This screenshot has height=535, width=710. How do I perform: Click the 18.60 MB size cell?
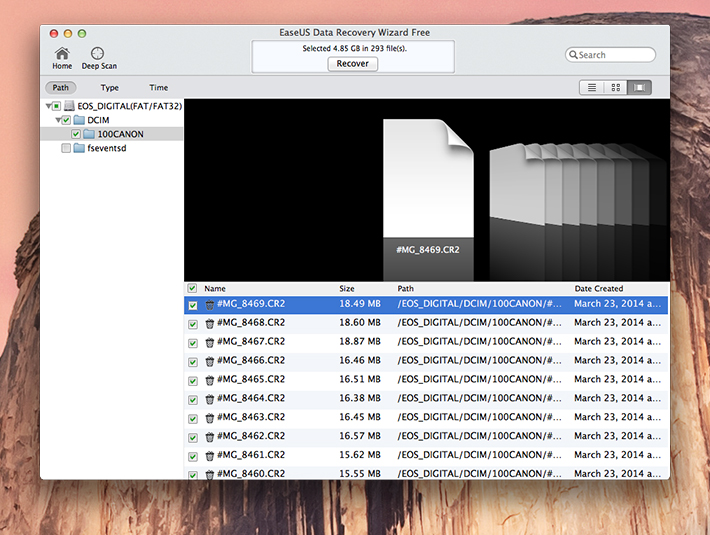[360, 322]
